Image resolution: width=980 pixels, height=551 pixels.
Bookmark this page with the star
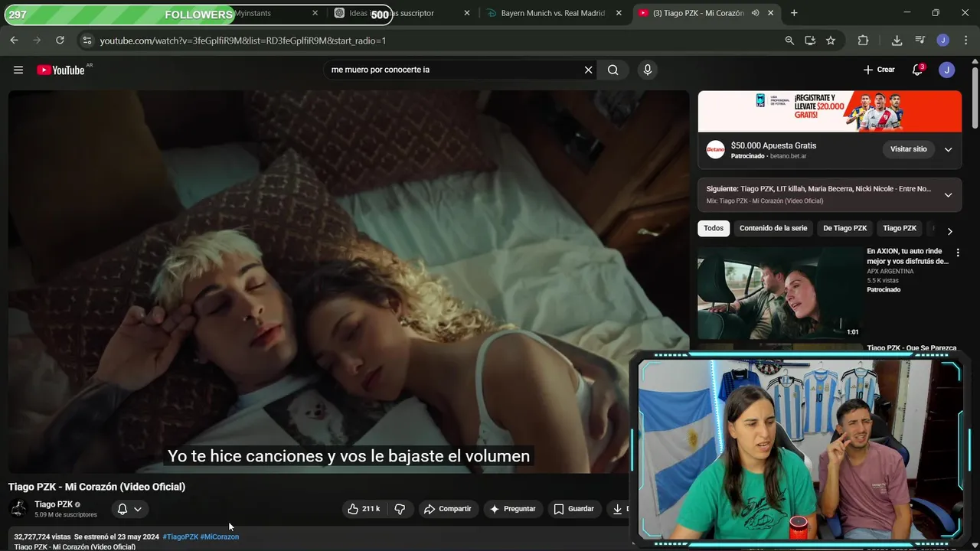click(x=831, y=41)
